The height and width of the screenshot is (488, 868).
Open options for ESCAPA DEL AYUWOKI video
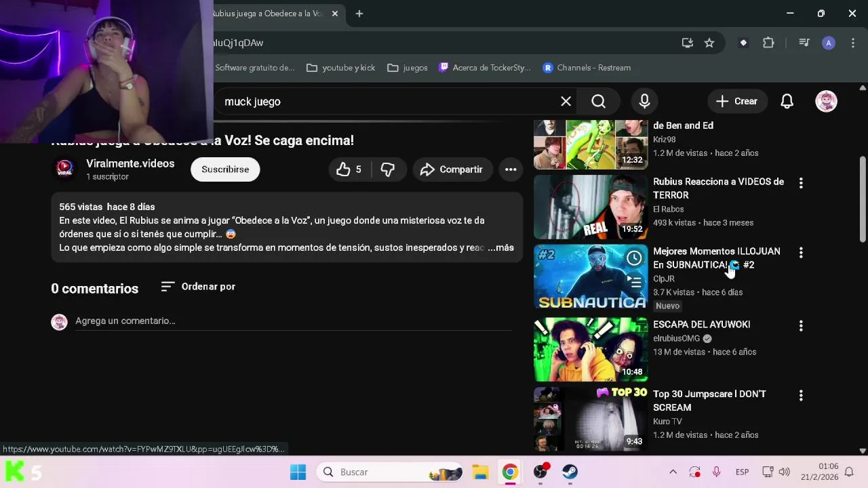(801, 326)
